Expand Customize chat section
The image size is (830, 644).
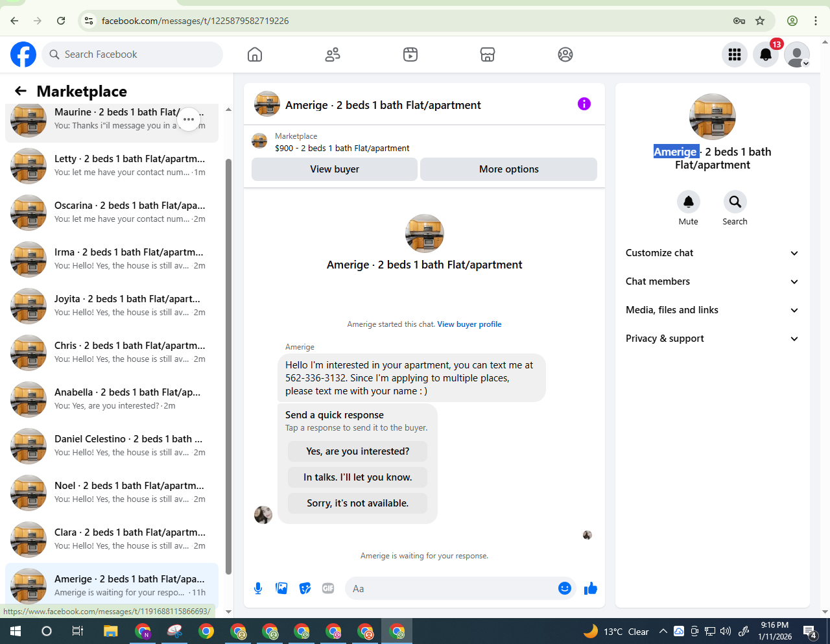click(x=713, y=253)
